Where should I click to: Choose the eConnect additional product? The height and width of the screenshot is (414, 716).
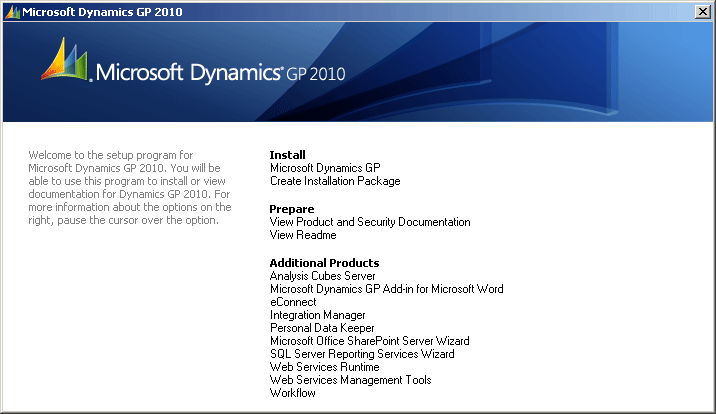[x=293, y=302]
